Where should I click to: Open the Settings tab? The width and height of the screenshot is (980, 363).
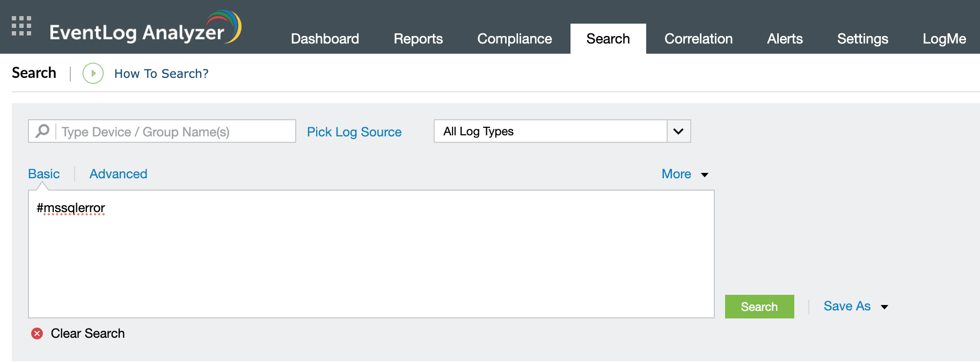862,39
